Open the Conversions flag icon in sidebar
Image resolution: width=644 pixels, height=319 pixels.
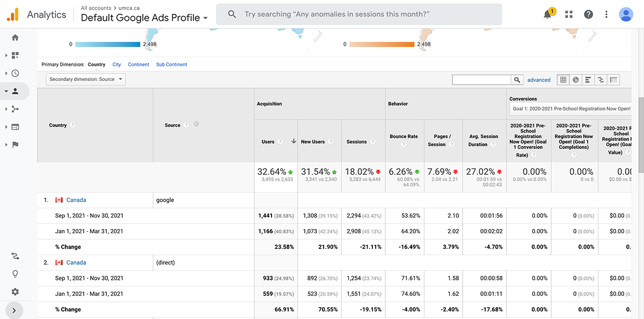15,145
